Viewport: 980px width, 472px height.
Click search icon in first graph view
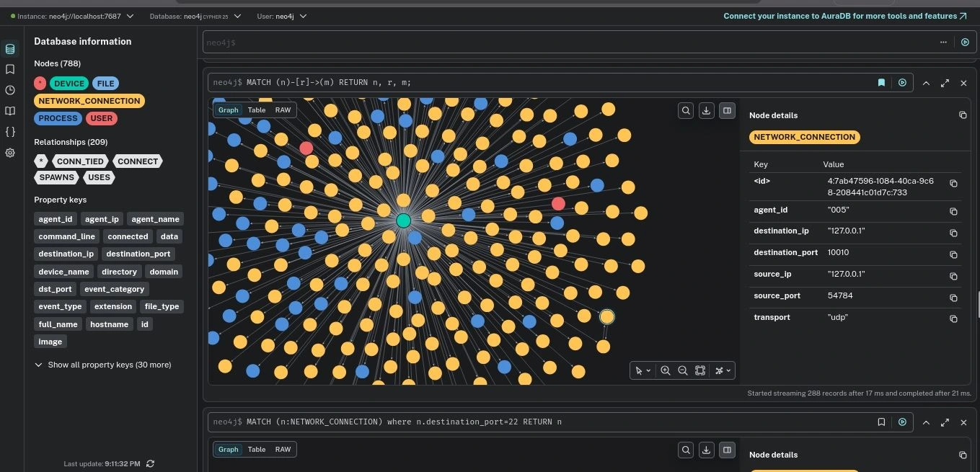pyautogui.click(x=686, y=110)
